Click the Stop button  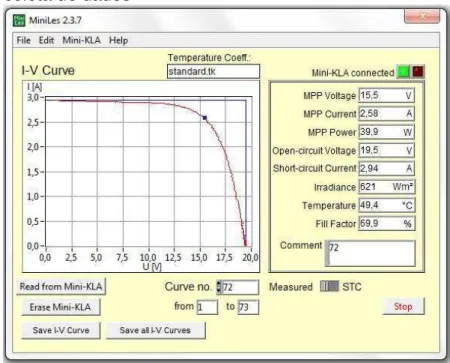(403, 306)
